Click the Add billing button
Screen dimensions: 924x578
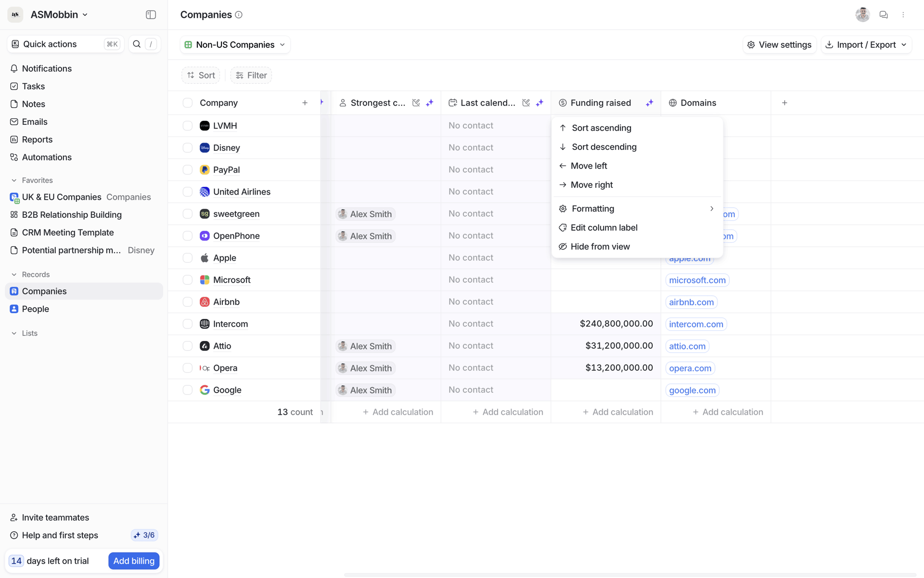[x=134, y=561]
